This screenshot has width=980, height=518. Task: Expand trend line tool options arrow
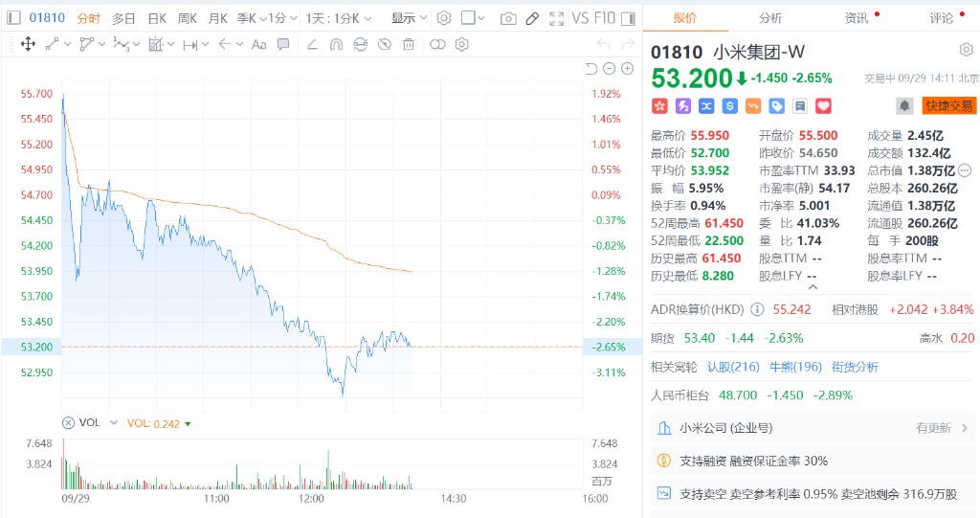click(68, 44)
